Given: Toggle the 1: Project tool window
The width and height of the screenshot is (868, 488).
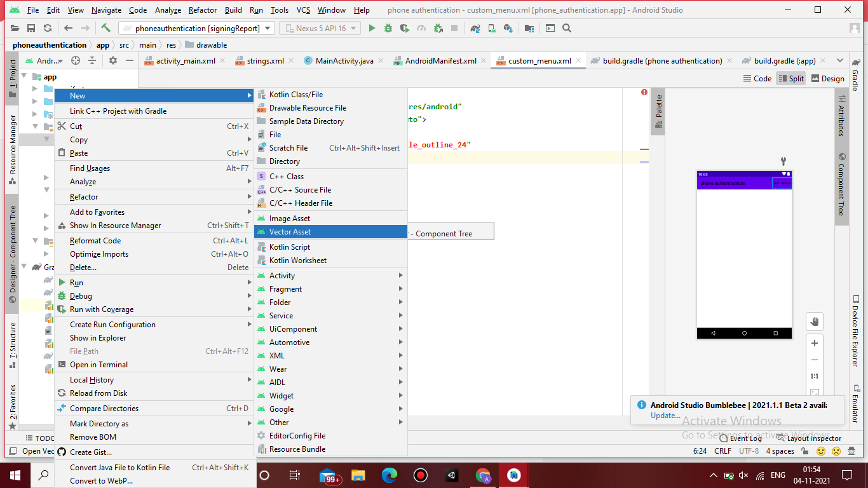Looking at the screenshot, I should coord(12,79).
